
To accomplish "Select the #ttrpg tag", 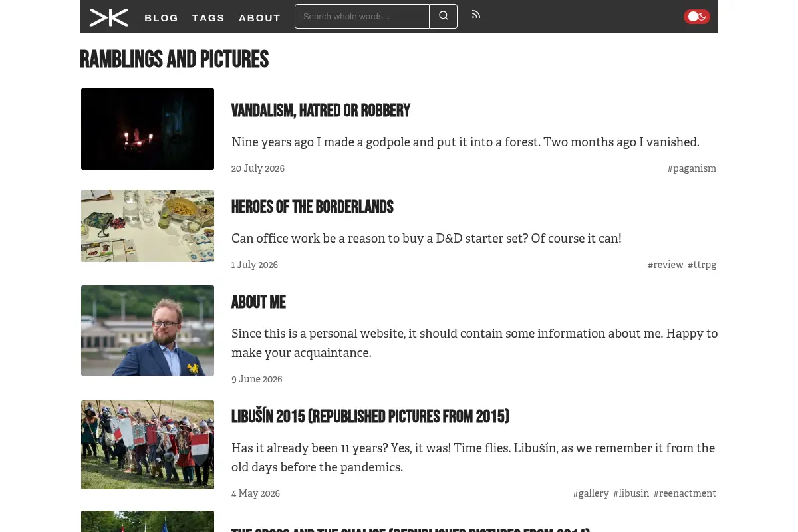I will [702, 265].
